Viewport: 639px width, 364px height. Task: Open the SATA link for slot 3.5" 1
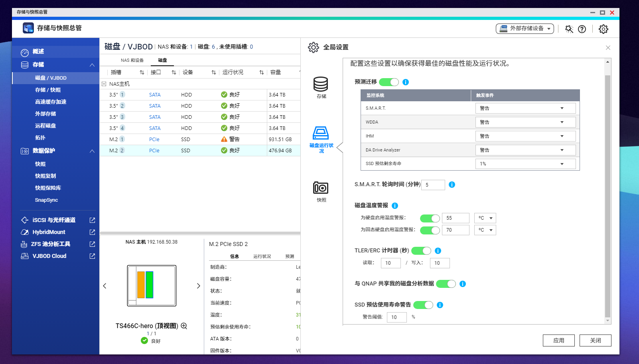155,95
